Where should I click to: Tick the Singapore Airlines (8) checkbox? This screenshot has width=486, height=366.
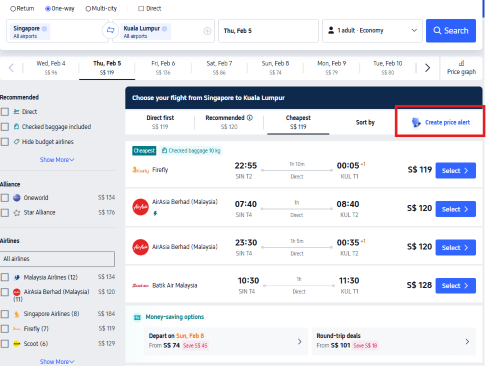pyautogui.click(x=5, y=314)
